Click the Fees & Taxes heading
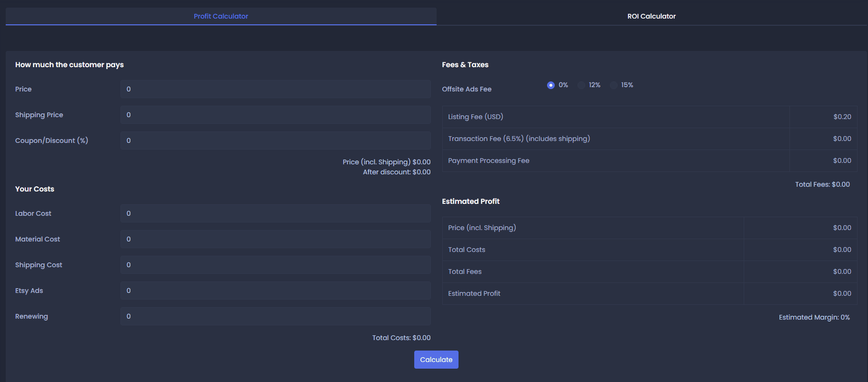This screenshot has width=868, height=382. [465, 65]
